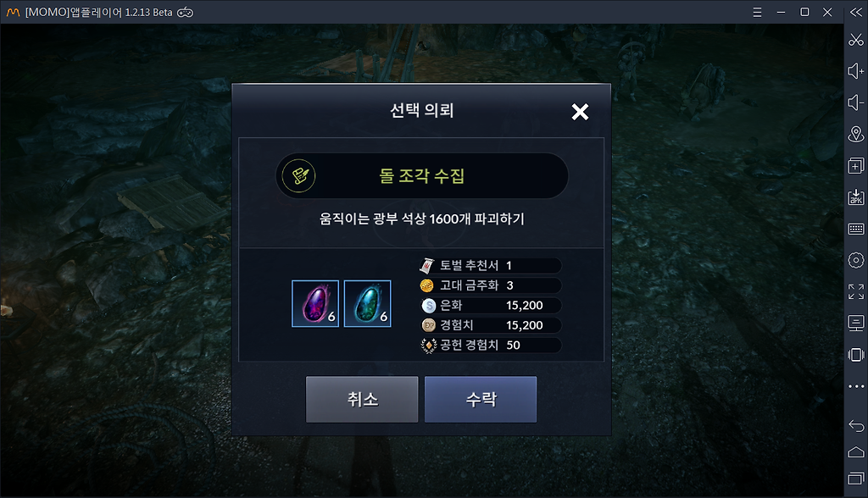
Task: Go back using Android back arrow
Action: point(856,425)
